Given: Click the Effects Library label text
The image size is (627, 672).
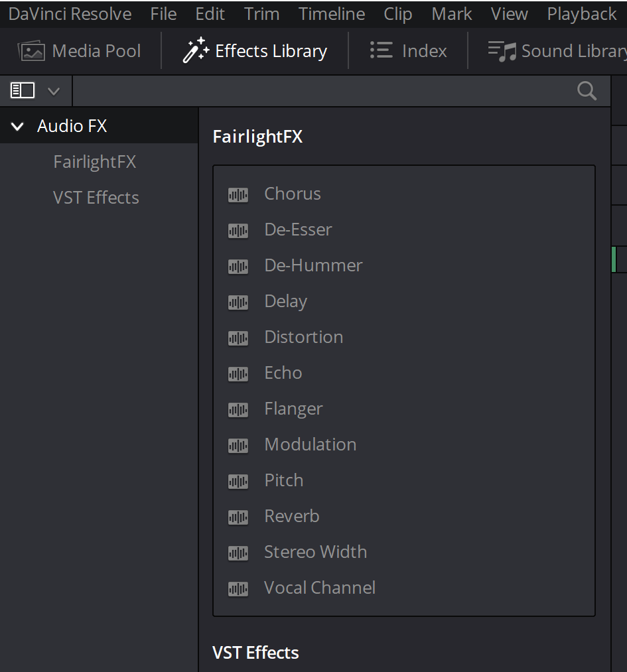Looking at the screenshot, I should [x=271, y=51].
